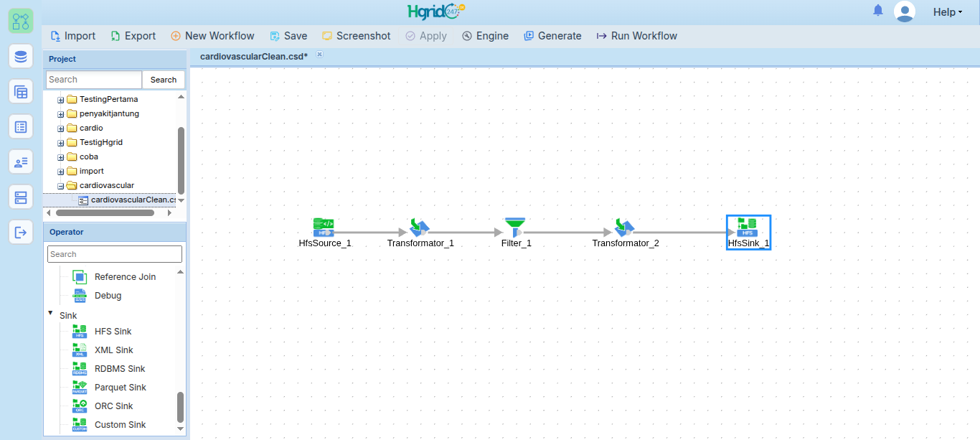Collapse the Sink operator group
Screen dimensions: 980x440
tap(50, 313)
